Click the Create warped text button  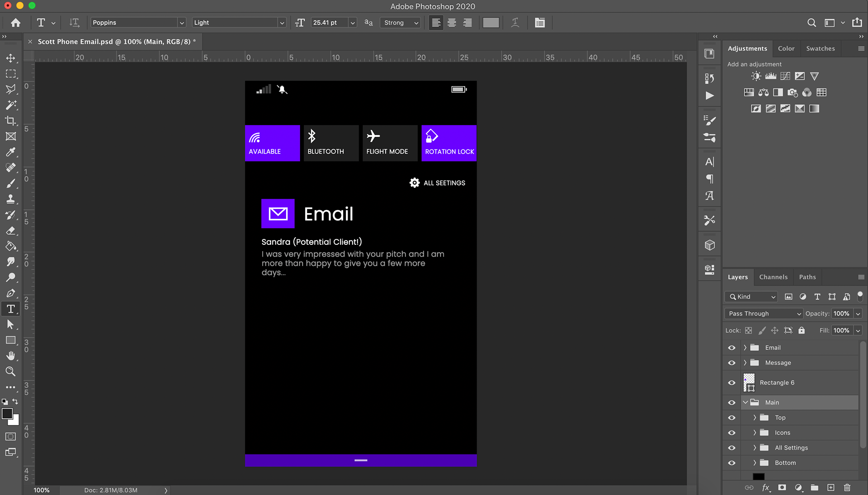pyautogui.click(x=515, y=23)
